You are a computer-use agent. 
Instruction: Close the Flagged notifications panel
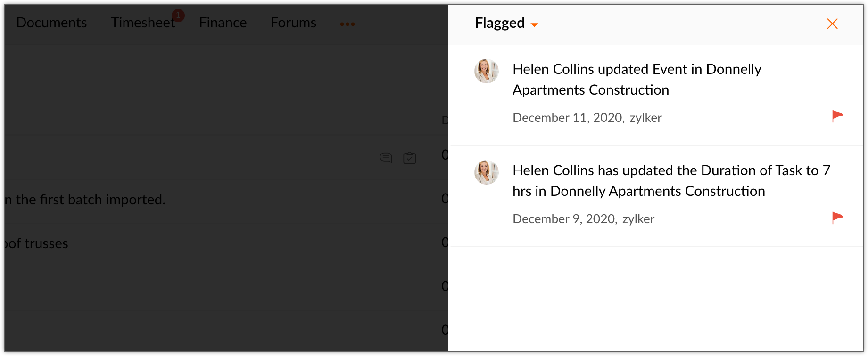point(832,24)
